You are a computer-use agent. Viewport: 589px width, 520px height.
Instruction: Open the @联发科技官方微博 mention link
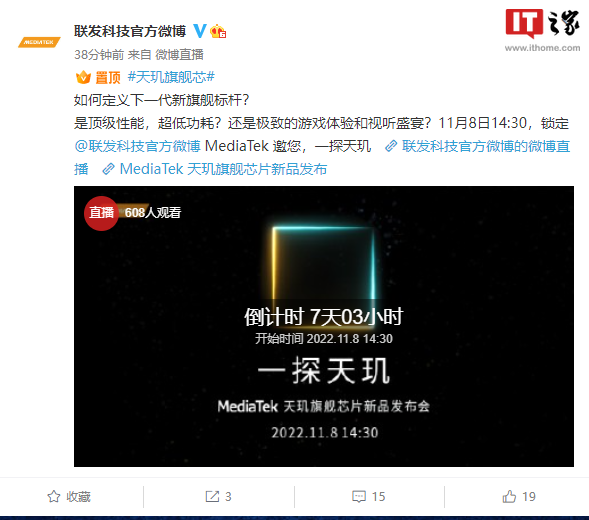point(137,146)
